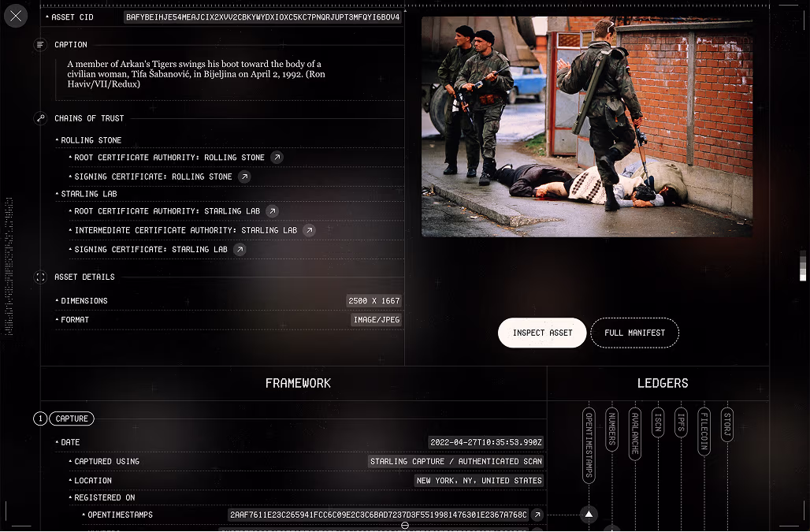Click the asset photograph thumbnail
The width and height of the screenshot is (810, 532).
pyautogui.click(x=587, y=127)
